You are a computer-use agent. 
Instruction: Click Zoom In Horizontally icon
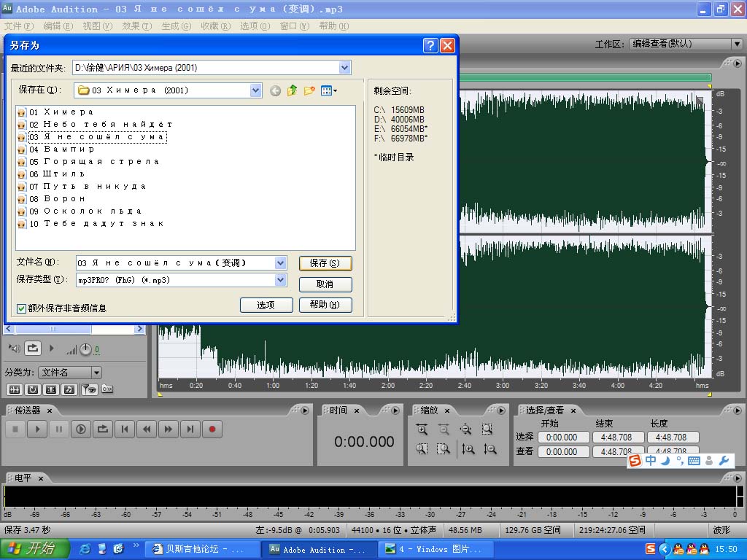coord(422,429)
